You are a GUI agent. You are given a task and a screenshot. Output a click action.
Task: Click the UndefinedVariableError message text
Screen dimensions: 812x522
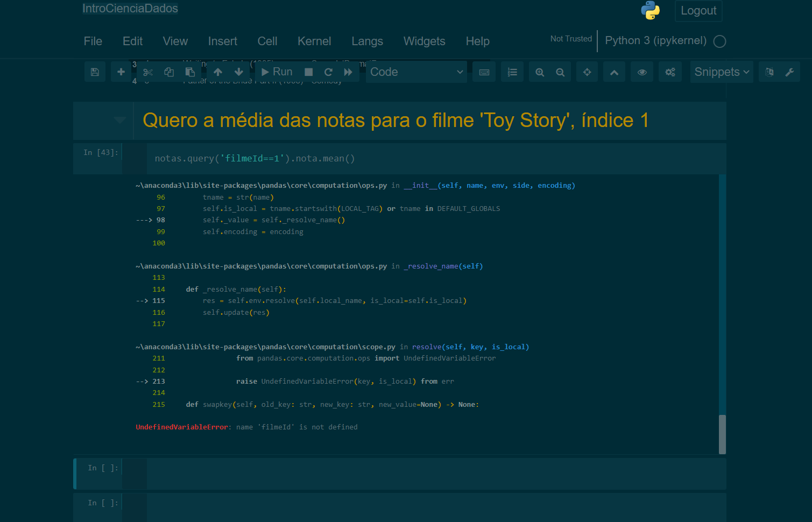point(246,427)
